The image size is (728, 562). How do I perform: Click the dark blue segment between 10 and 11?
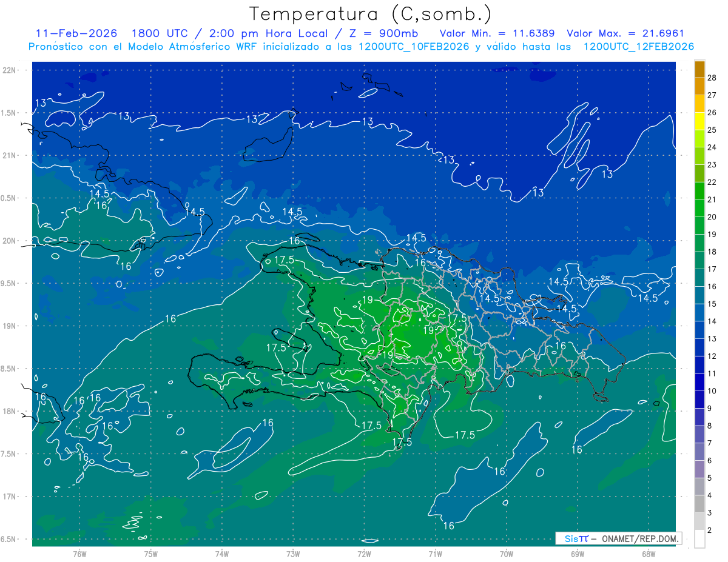pos(699,383)
